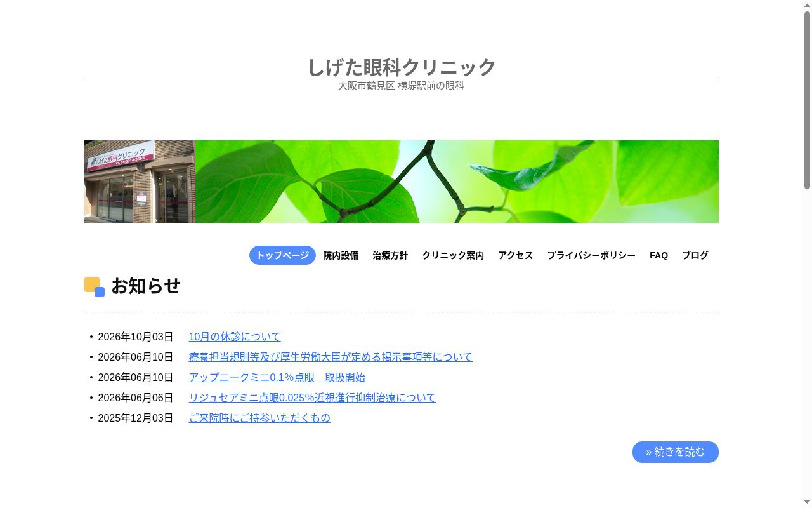Click the tagline 大阪市鶴見区 横堤駅前の眼科
812x508 pixels.
[x=402, y=86]
